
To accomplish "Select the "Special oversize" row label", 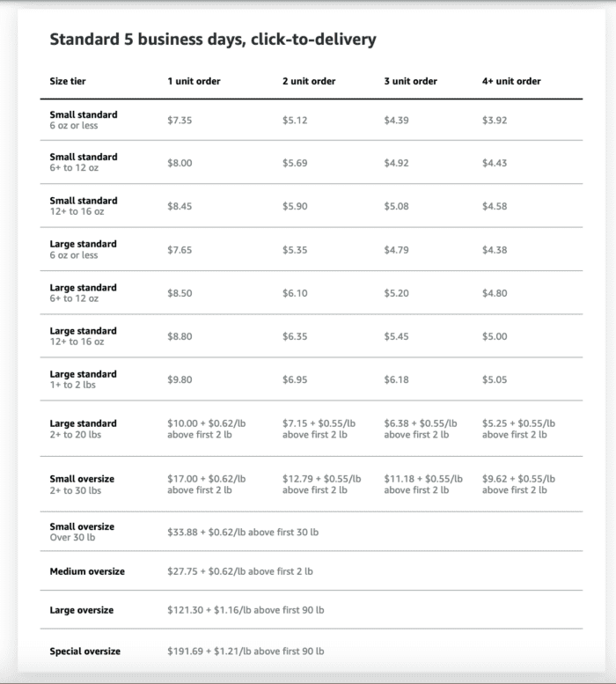I will click(85, 651).
